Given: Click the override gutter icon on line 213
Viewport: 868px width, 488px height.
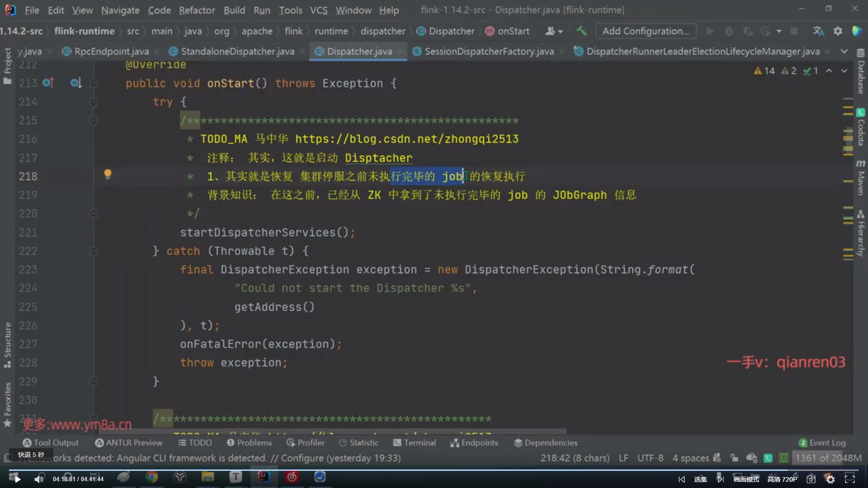Looking at the screenshot, I should [x=48, y=83].
